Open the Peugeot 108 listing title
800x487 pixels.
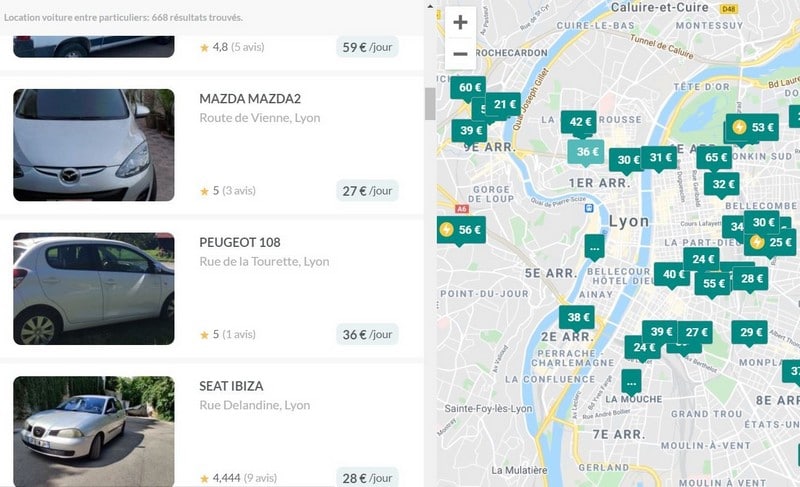pos(240,242)
